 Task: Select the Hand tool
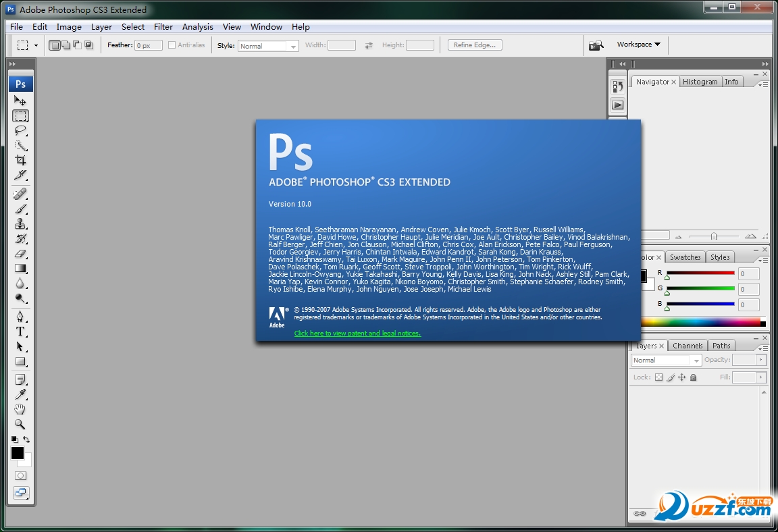click(x=20, y=409)
